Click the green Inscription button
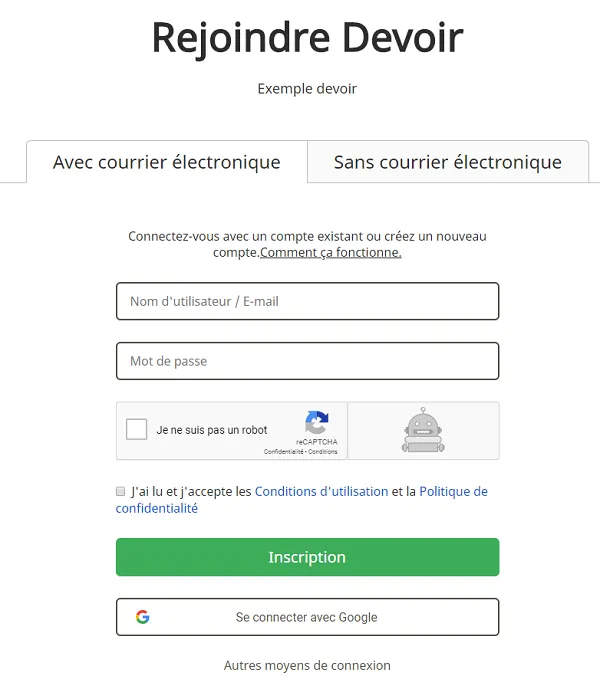Image resolution: width=600 pixels, height=689 pixels. (308, 557)
